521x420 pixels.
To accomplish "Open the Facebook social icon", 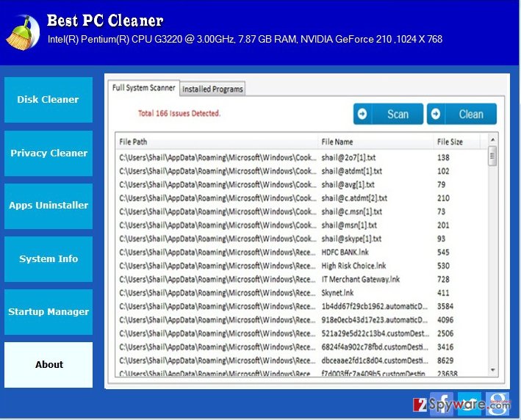I will [x=441, y=403].
